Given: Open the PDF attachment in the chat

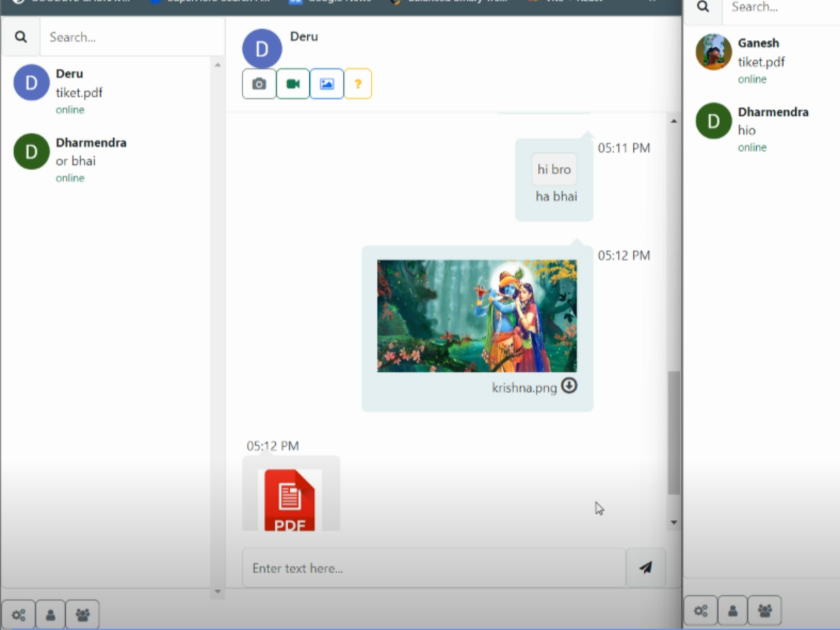Looking at the screenshot, I should tap(291, 498).
